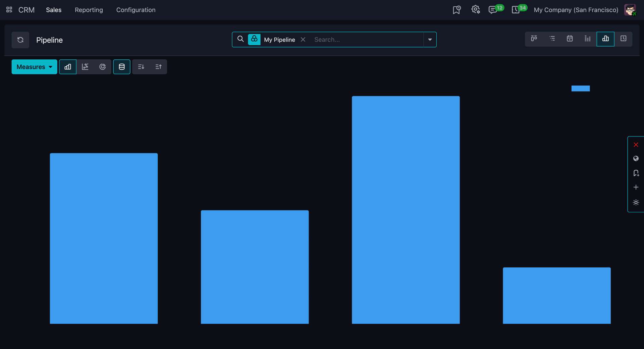Click the plus icon in side panel
This screenshot has height=349, width=644.
pos(636,187)
